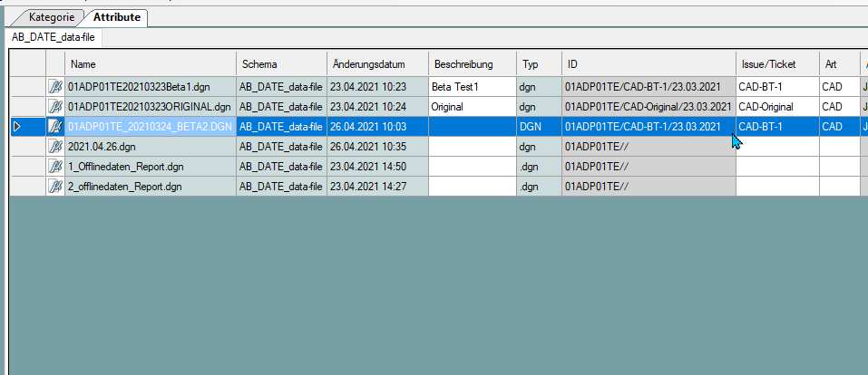Viewport: 868px width, 375px height.
Task: Click the date 23.04.2021 10:23
Action: pyautogui.click(x=368, y=87)
